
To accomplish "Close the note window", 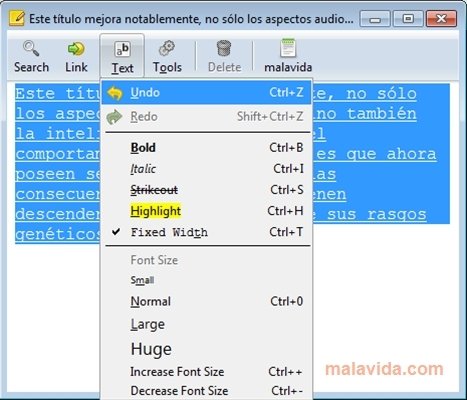I will [441, 19].
